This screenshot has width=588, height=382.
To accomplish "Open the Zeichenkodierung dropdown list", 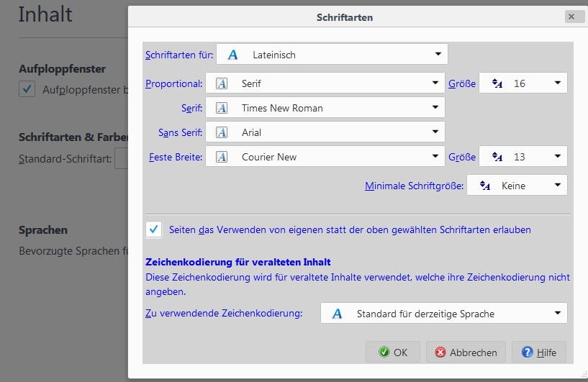I will tap(443, 314).
